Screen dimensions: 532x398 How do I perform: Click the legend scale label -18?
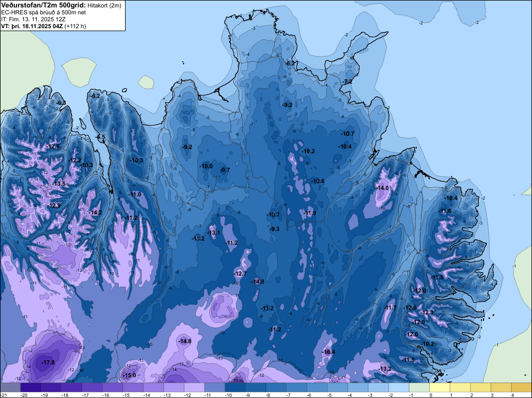[65, 395]
